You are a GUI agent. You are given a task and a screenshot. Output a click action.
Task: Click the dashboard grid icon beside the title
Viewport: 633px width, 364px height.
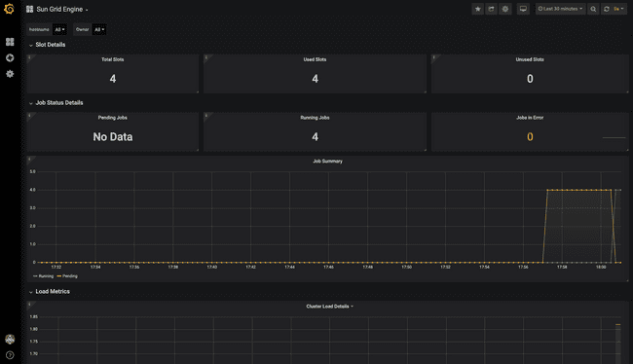(x=29, y=9)
